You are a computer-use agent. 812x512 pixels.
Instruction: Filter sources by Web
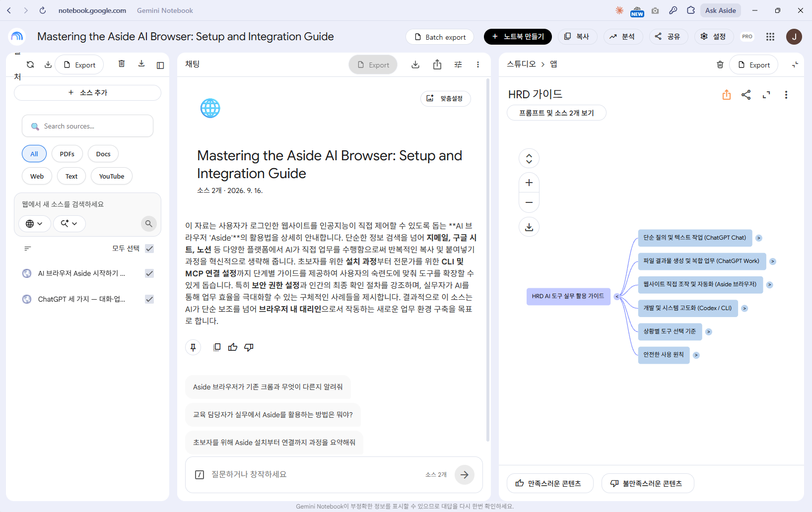click(37, 176)
